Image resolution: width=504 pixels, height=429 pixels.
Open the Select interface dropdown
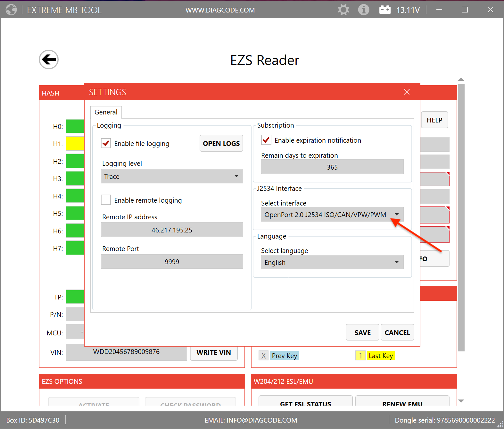332,214
